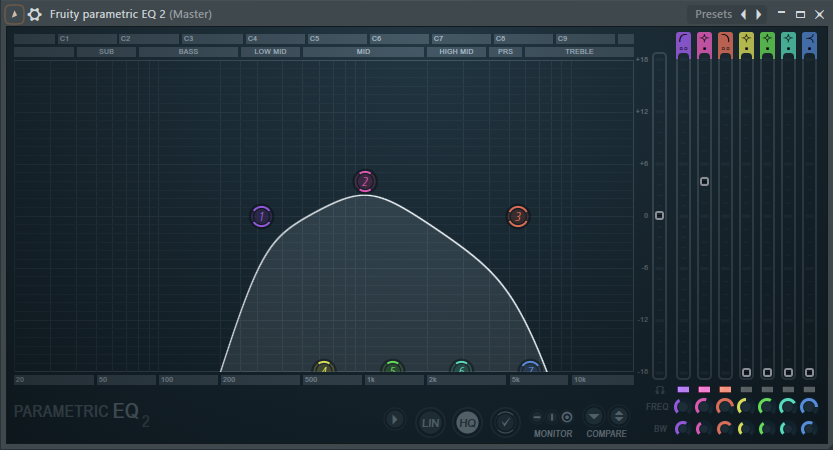Click the blue band 7 filter type icon

(x=809, y=43)
